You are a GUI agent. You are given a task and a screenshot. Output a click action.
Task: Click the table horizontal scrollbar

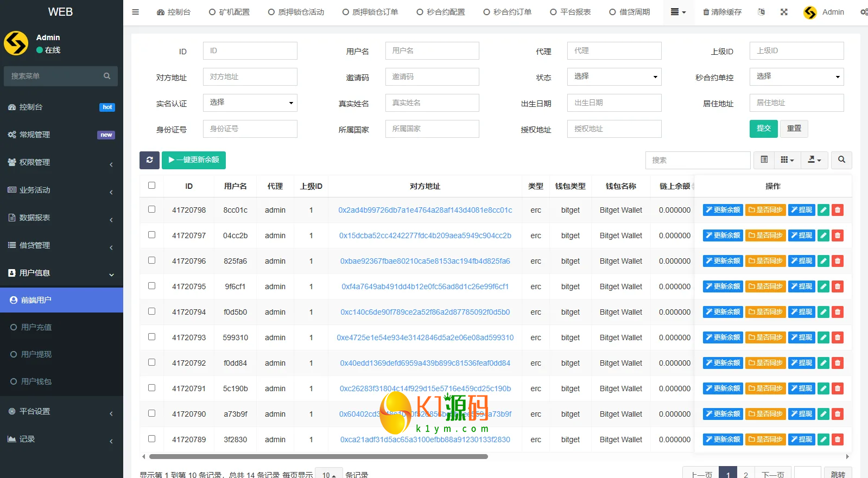tap(318, 456)
